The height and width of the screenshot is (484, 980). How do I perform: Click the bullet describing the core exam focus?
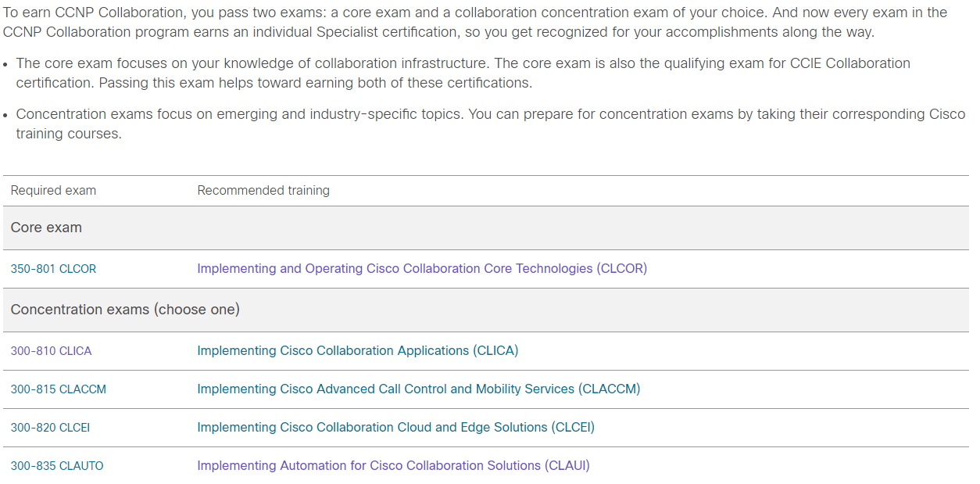pyautogui.click(x=463, y=73)
